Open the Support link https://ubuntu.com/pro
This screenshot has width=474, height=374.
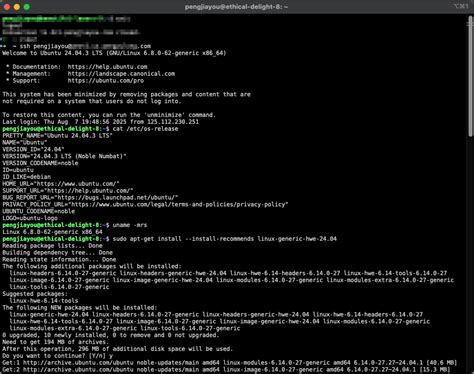point(106,81)
